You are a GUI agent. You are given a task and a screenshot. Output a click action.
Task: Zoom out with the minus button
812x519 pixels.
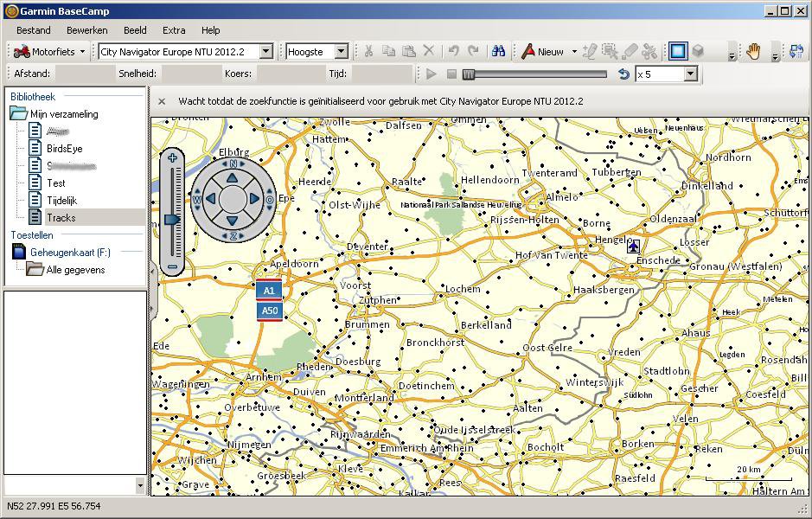tap(172, 267)
